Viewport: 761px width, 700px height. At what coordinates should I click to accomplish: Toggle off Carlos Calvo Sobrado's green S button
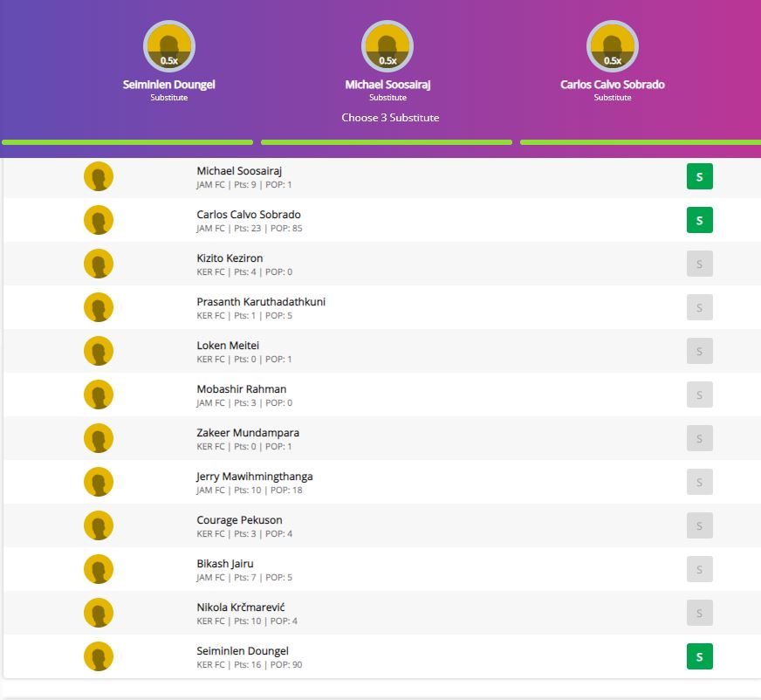pos(699,220)
